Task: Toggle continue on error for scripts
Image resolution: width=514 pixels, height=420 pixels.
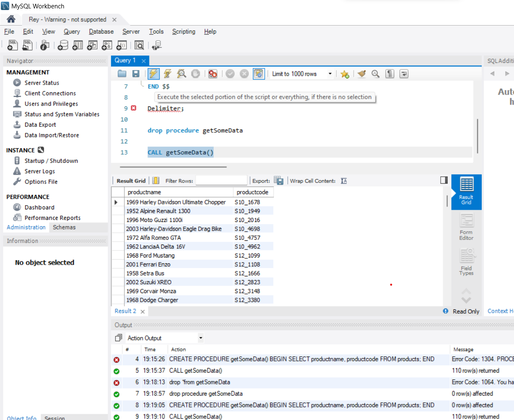Action: (x=213, y=74)
